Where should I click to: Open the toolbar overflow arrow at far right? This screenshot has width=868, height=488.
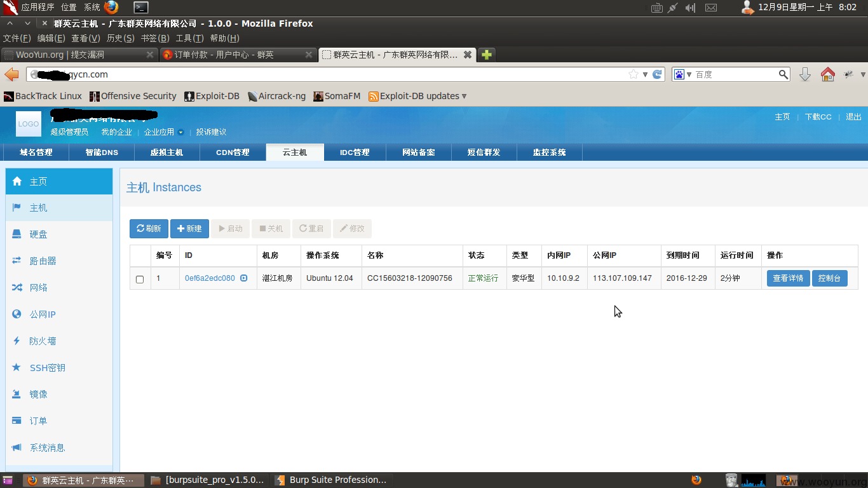(863, 74)
